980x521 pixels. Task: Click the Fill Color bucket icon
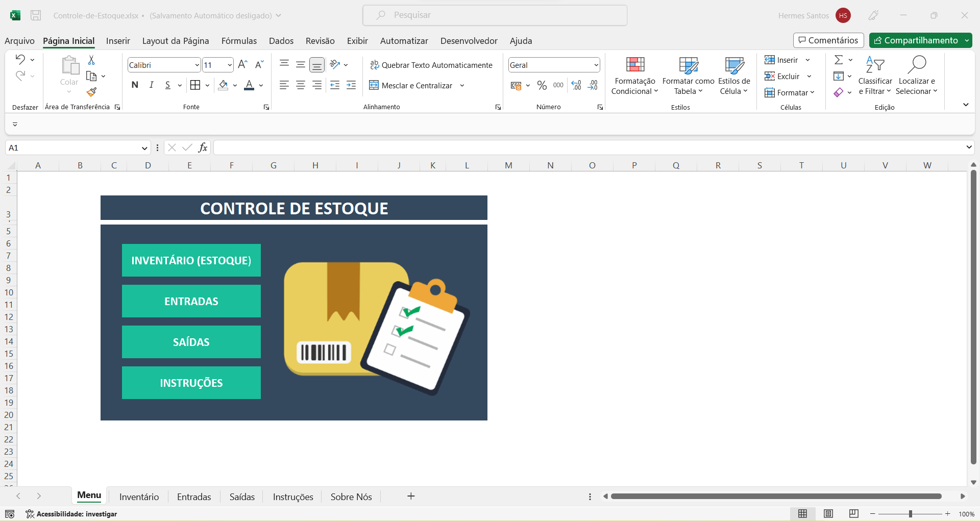[223, 85]
